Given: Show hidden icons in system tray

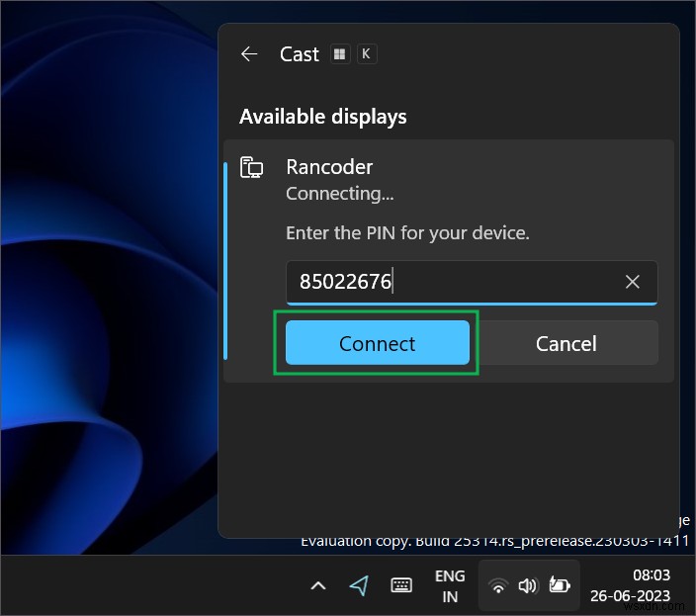Looking at the screenshot, I should pyautogui.click(x=317, y=585).
